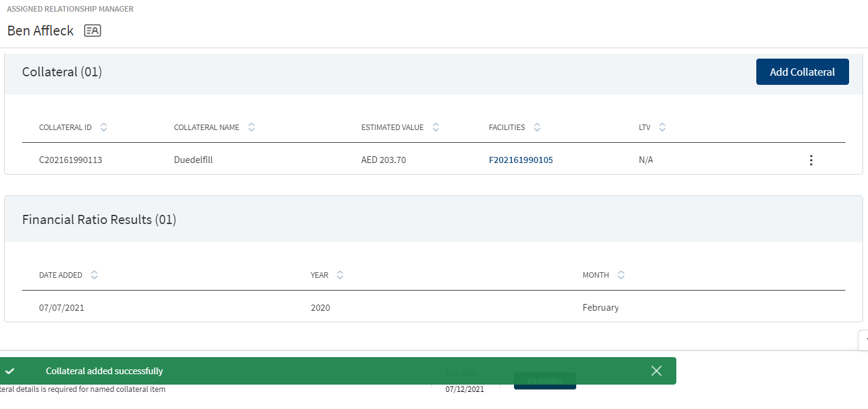
Task: Select estimated value AED 203.70
Action: 383,160
